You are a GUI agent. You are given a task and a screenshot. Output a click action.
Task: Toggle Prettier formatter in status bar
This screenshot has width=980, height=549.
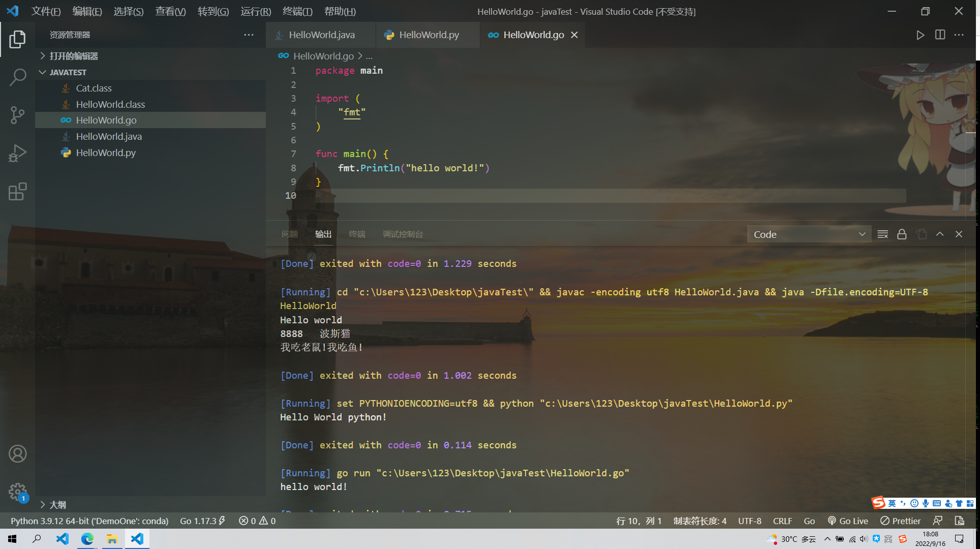(x=900, y=521)
